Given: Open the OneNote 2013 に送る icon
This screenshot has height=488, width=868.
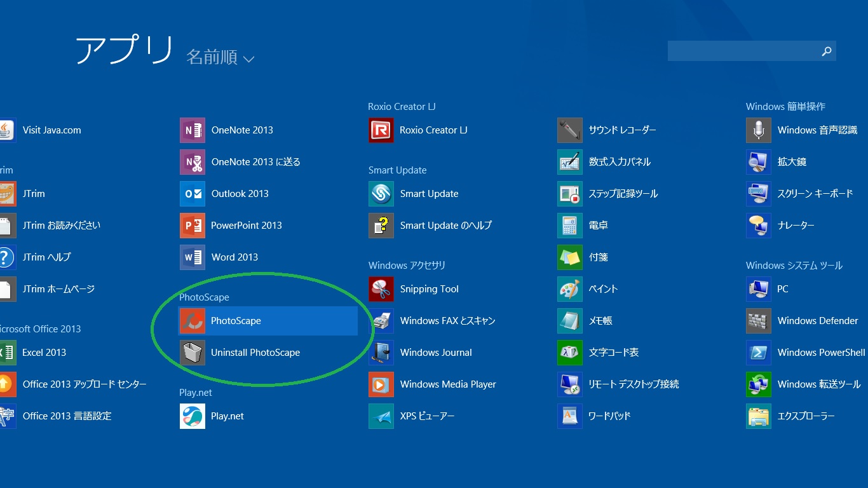Looking at the screenshot, I should tap(193, 162).
